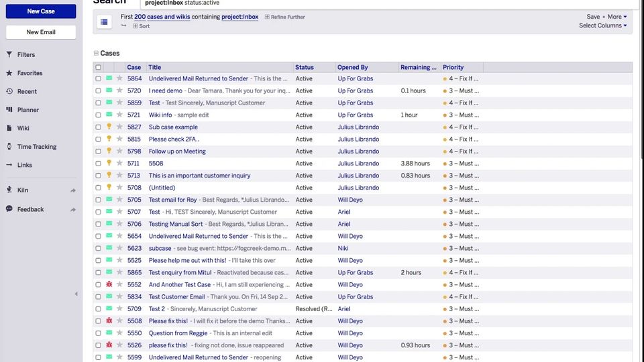Check the box for case 5864
Image resolution: width=644 pixels, height=362 pixels.
(x=98, y=78)
